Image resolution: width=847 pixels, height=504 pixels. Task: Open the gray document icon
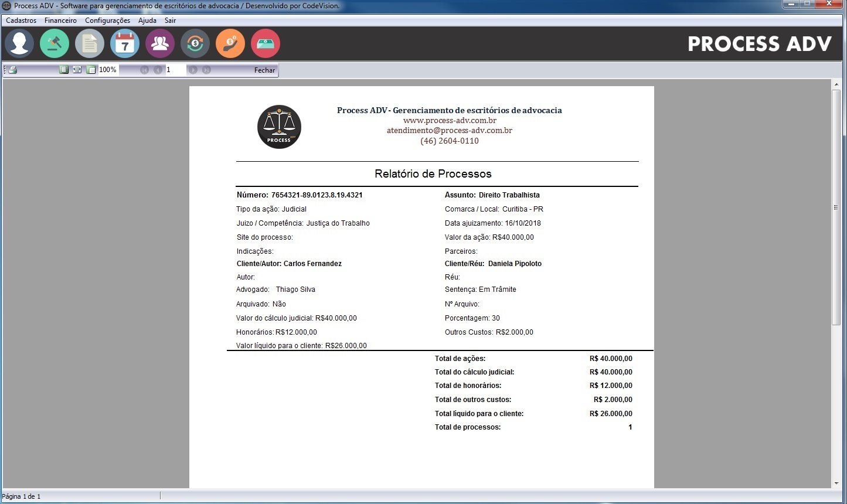[90, 43]
